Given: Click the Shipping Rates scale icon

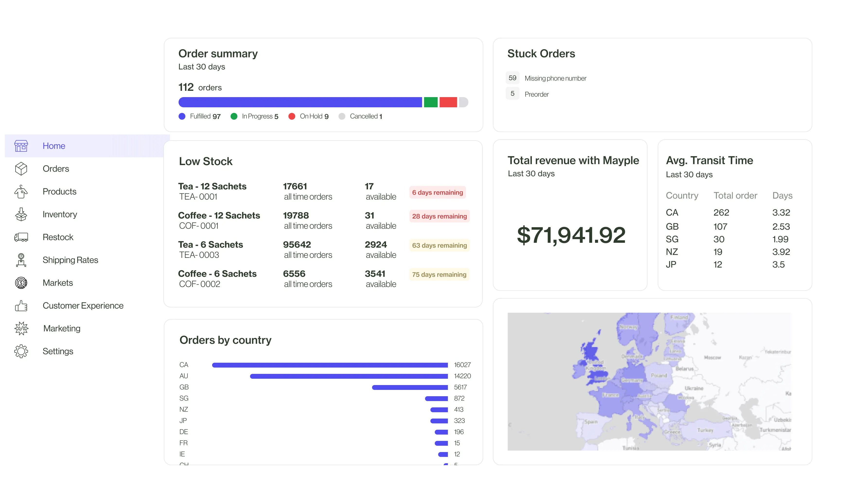Looking at the screenshot, I should pos(21,260).
